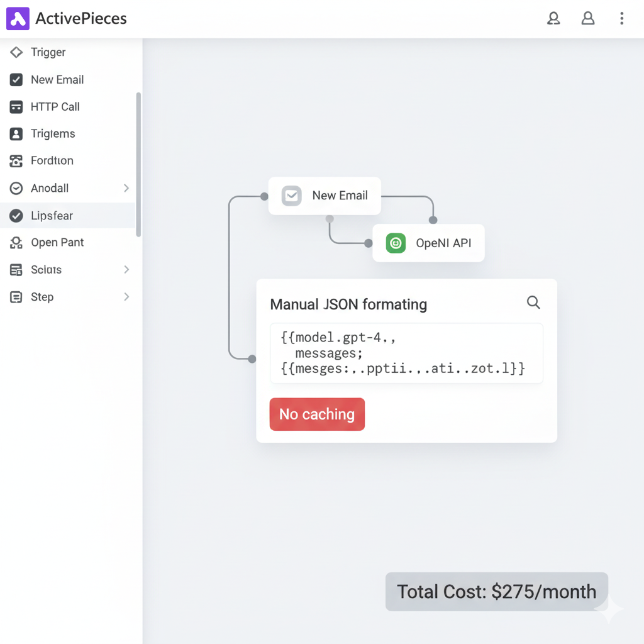Click inside the JSON code input area
The image size is (644, 644).
point(406,352)
